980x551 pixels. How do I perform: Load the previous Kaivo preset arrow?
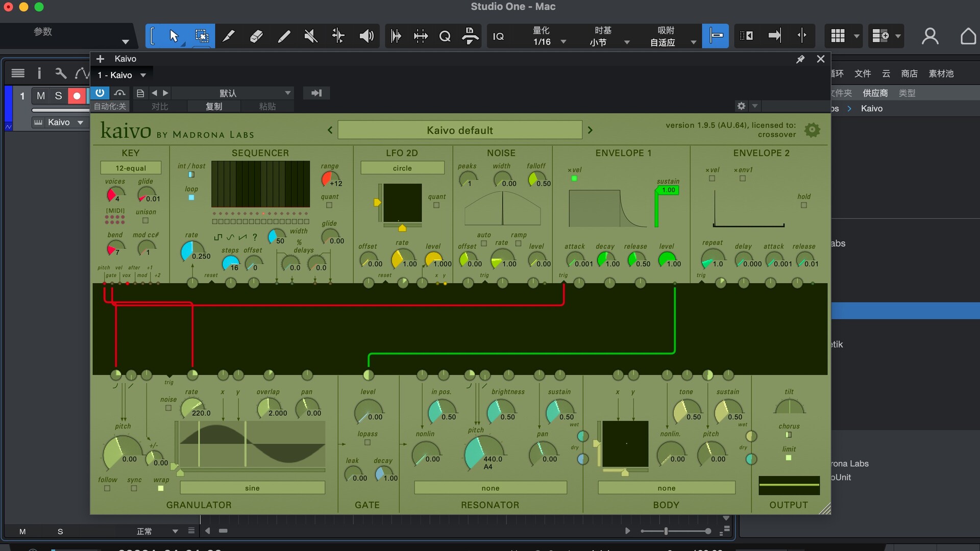pos(330,130)
